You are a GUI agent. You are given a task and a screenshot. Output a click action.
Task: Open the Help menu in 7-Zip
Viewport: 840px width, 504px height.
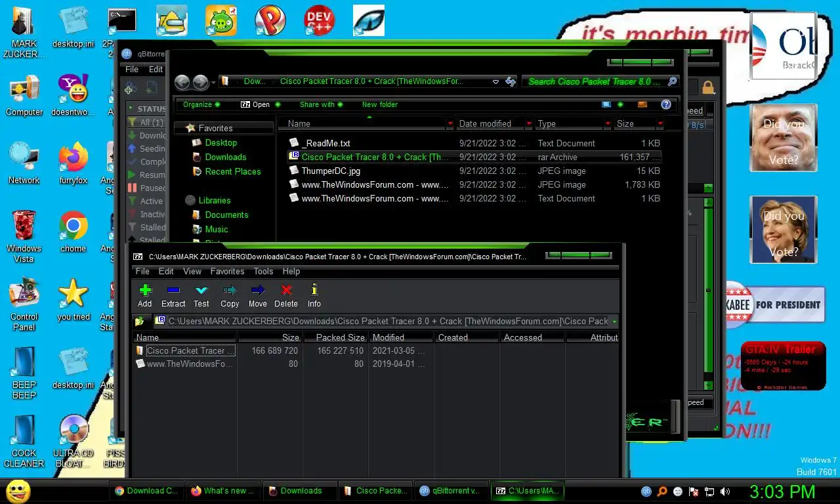pos(291,271)
